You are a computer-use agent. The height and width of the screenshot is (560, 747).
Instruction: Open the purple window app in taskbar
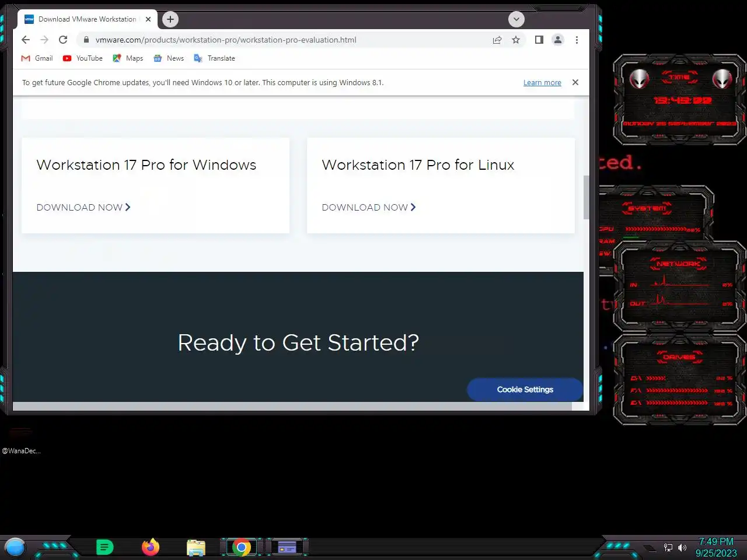(x=287, y=547)
